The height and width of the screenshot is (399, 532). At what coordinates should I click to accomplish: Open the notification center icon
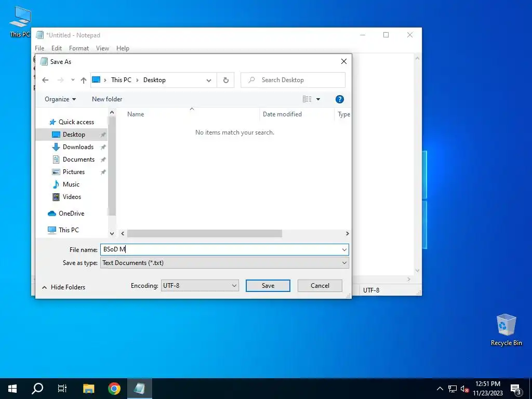point(515,389)
